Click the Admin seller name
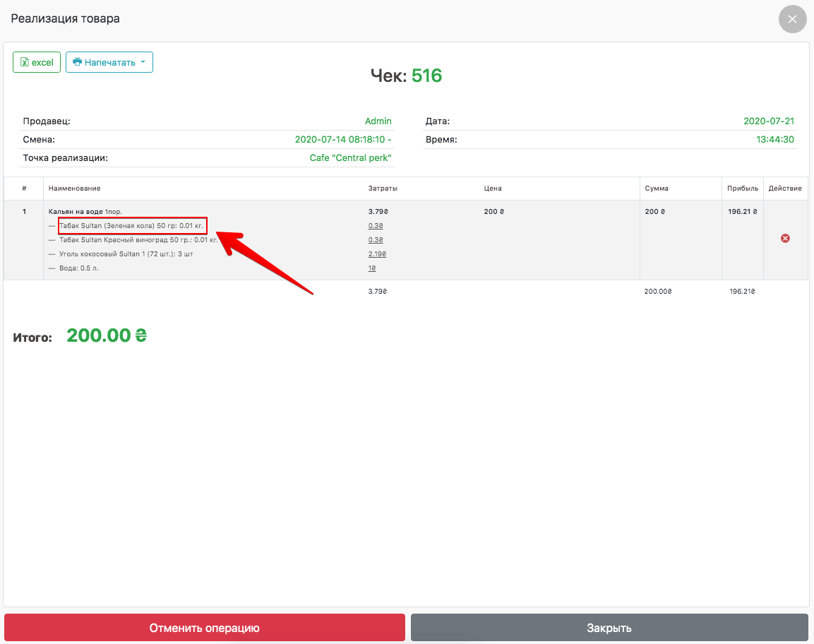 click(378, 121)
